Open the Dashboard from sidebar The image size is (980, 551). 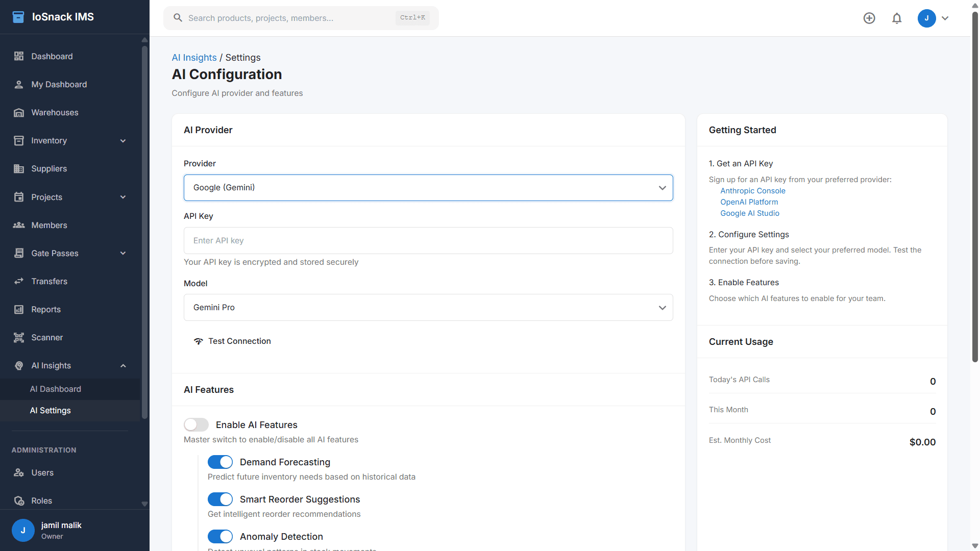52,56
